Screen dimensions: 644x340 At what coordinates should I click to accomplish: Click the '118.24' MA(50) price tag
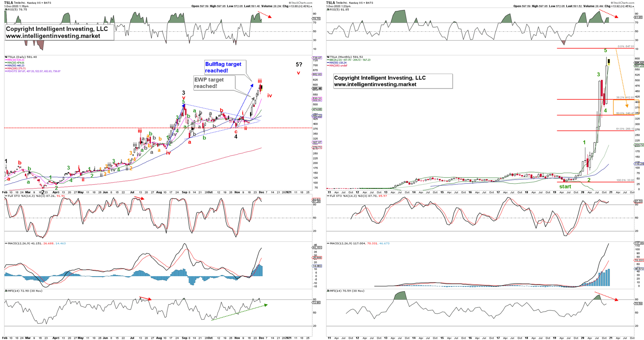click(639, 164)
